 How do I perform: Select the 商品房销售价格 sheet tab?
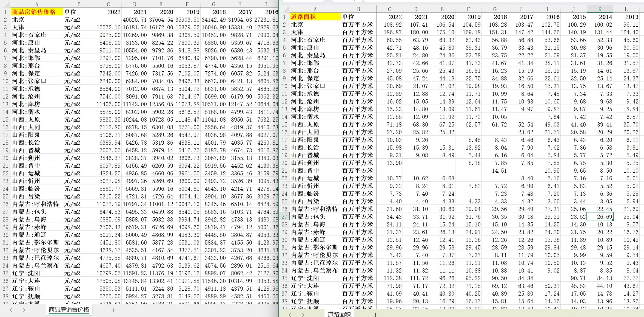[69, 310]
